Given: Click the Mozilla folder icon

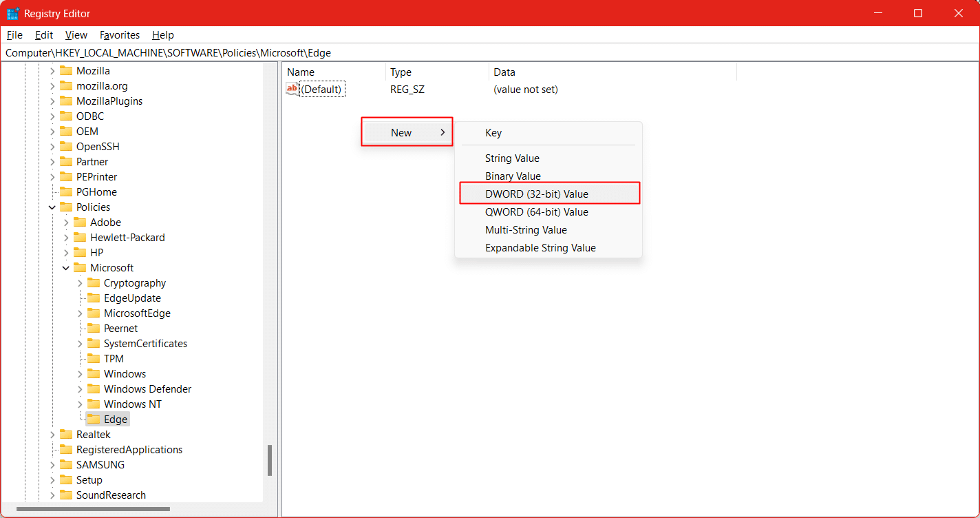Looking at the screenshot, I should (x=66, y=71).
